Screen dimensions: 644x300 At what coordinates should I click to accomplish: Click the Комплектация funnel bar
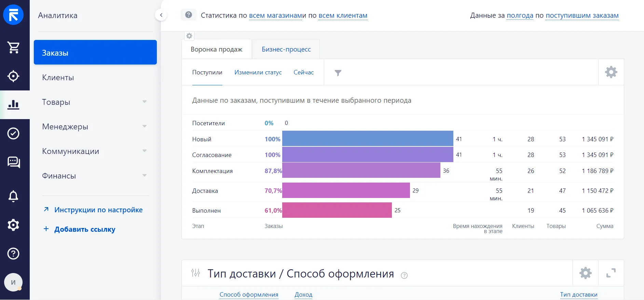point(361,170)
